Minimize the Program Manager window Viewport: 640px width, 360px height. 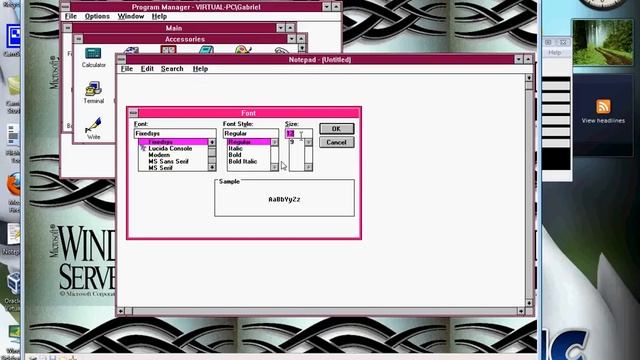(x=327, y=7)
